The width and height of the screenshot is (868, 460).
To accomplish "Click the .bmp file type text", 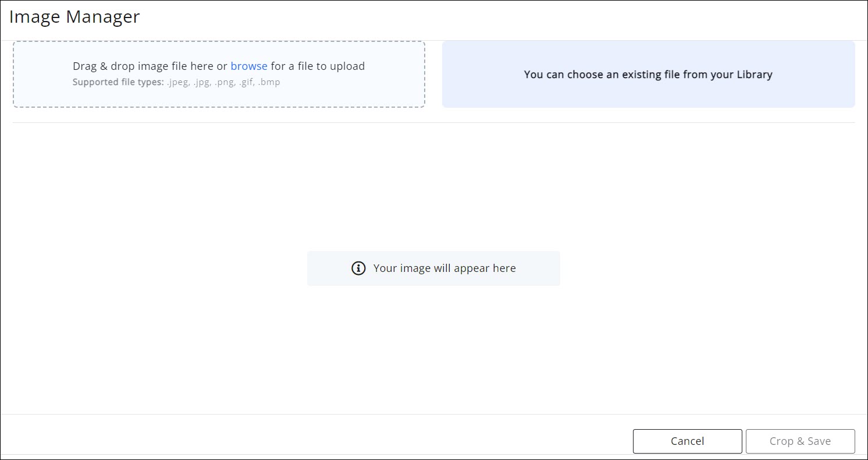I will pyautogui.click(x=269, y=82).
